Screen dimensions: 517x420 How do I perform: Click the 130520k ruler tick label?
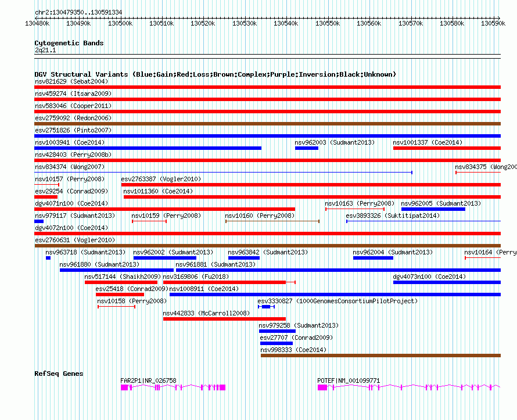203,23
